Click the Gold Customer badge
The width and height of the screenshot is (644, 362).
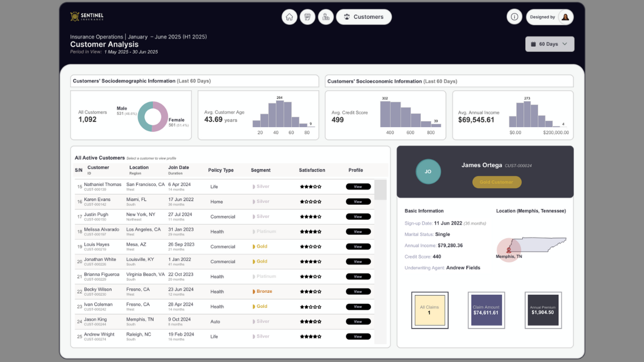click(496, 182)
